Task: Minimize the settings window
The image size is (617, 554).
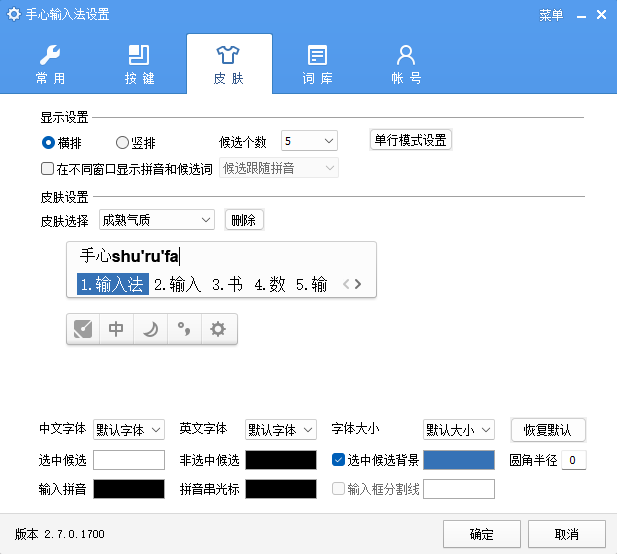Action: click(581, 16)
